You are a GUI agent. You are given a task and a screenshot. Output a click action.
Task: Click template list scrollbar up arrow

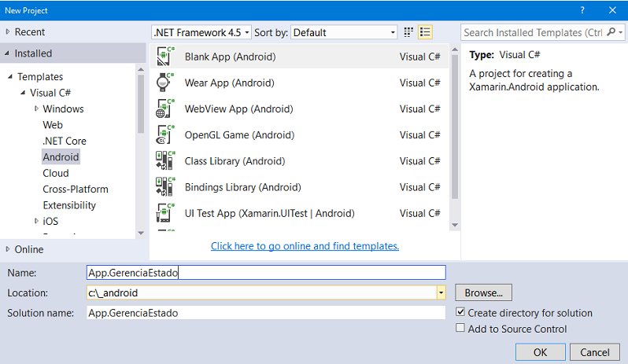[455, 50]
